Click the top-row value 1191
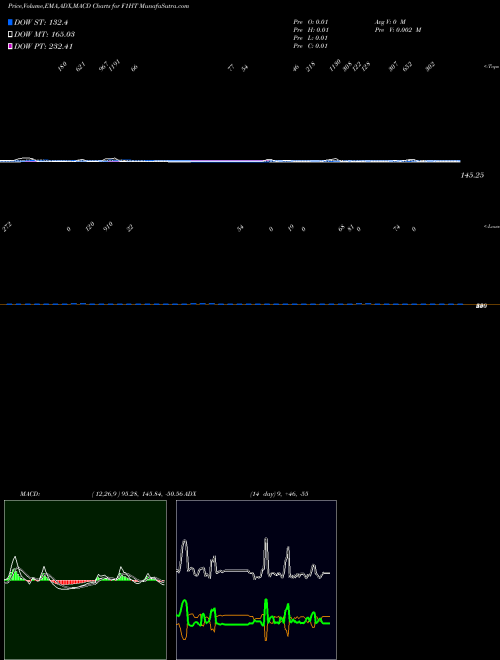 click(114, 65)
